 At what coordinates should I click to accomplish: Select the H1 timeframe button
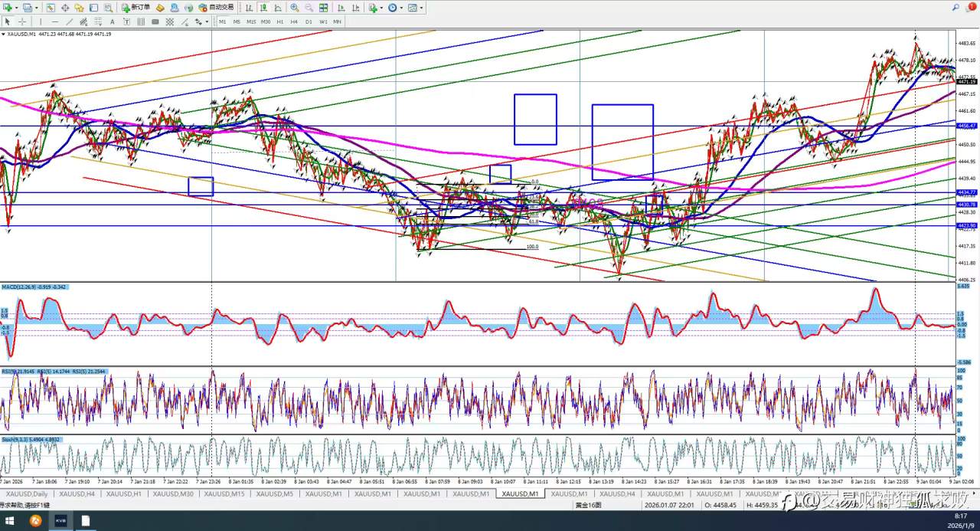pyautogui.click(x=280, y=21)
